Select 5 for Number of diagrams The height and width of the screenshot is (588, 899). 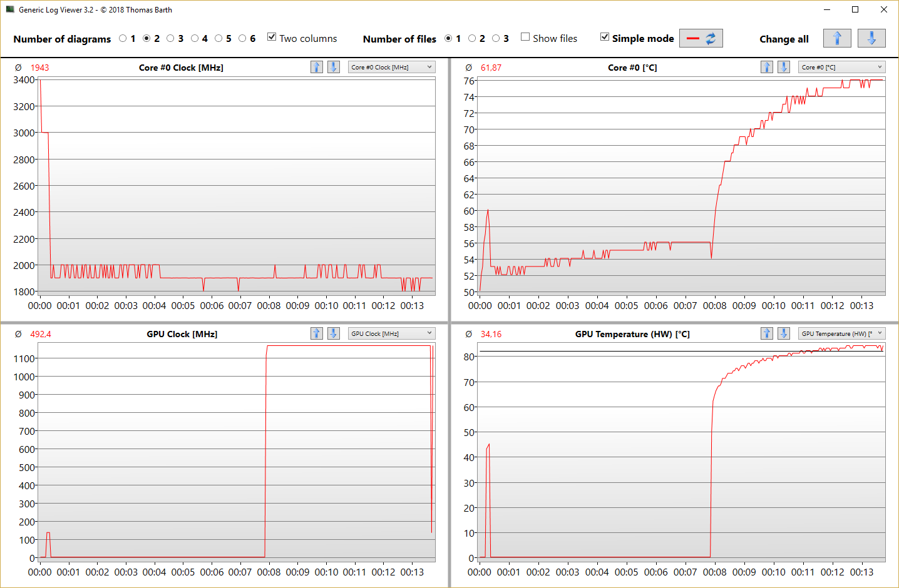coord(218,38)
